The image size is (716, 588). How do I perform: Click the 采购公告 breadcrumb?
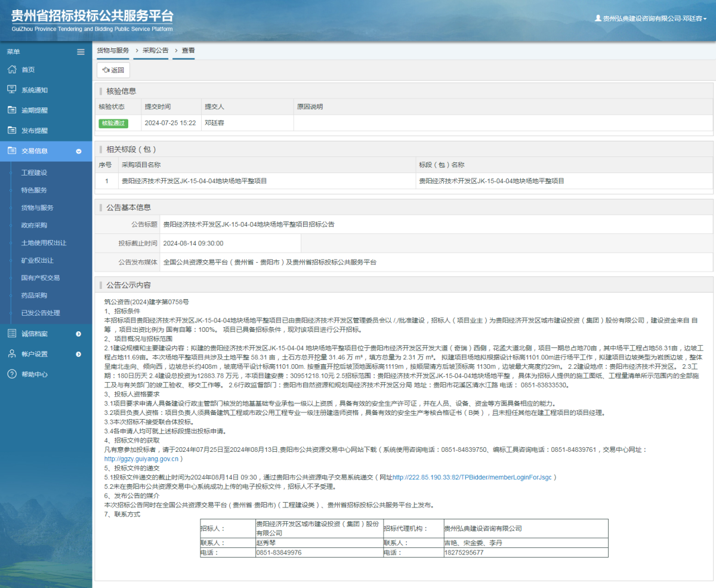[x=155, y=51]
